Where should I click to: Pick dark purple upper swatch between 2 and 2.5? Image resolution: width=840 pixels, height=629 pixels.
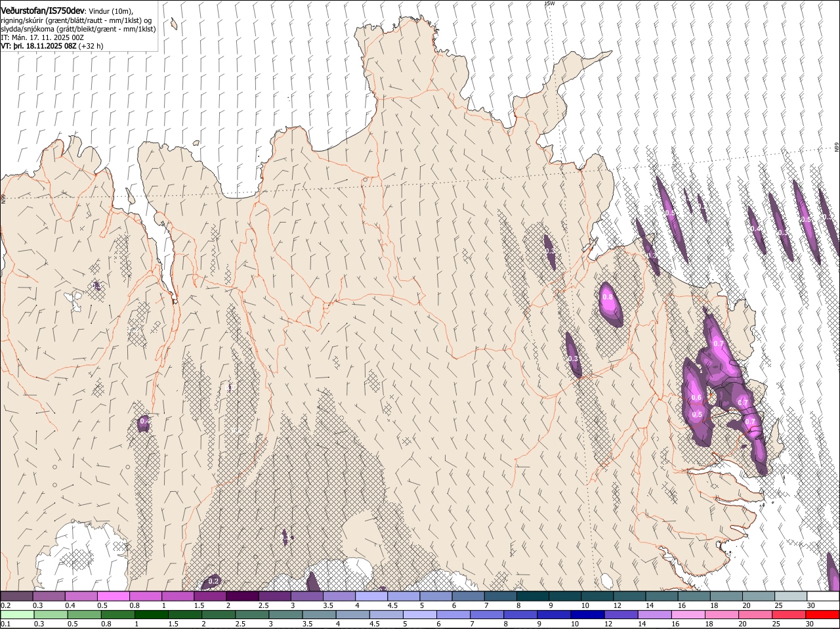pos(242,596)
